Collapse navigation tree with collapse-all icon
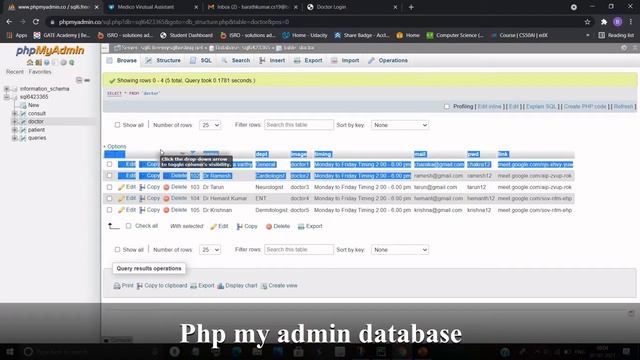Viewport: 640px width, 360px height. 79,80
